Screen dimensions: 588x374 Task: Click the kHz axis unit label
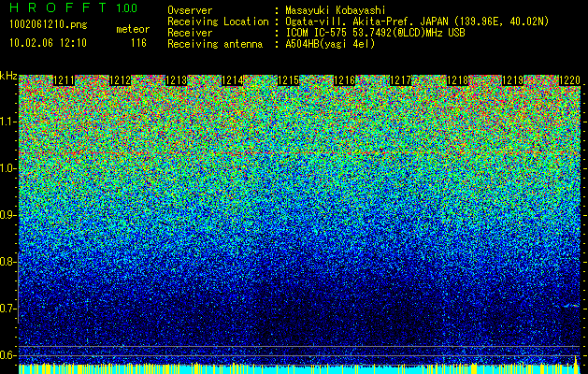click(8, 76)
